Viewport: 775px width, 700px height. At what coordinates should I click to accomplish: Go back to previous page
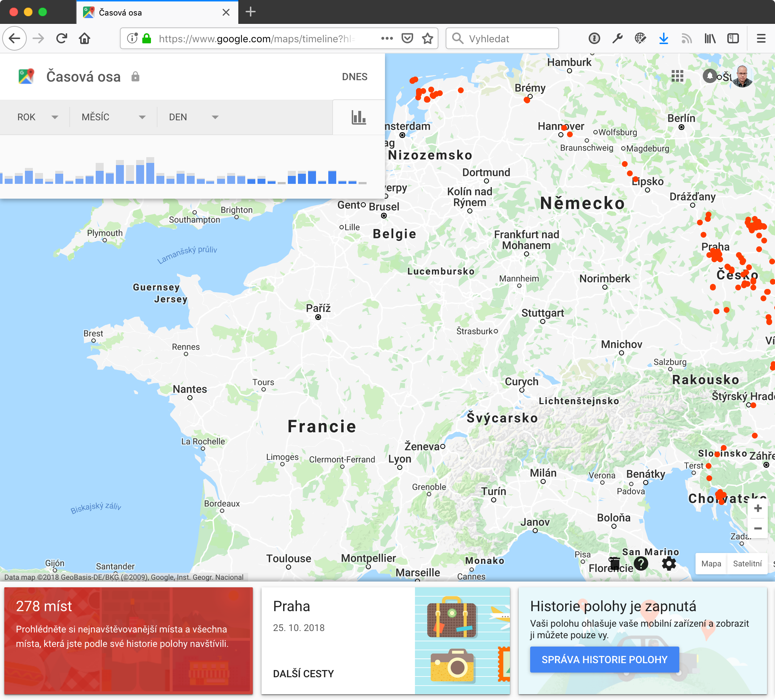[x=14, y=38]
